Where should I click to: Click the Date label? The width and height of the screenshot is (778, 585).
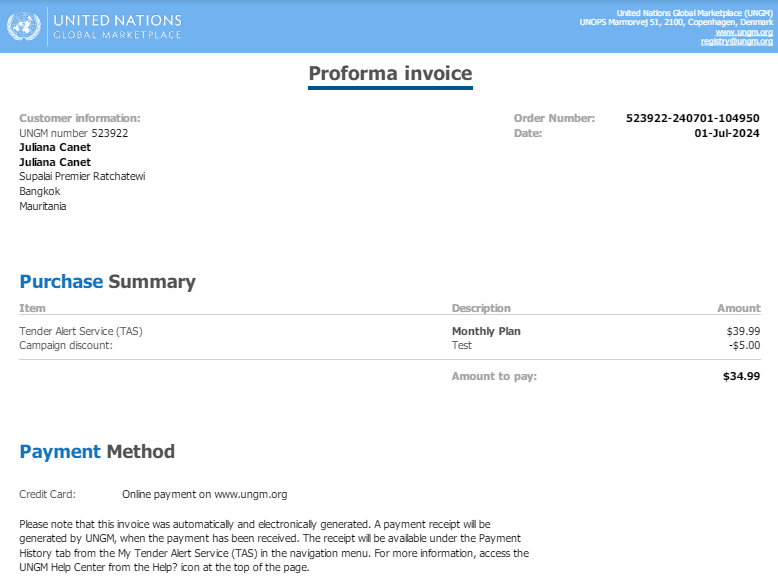point(528,133)
